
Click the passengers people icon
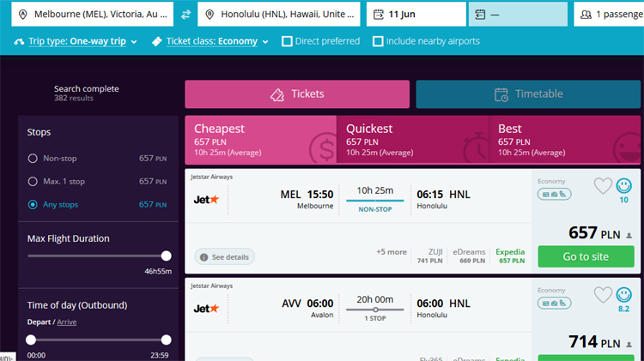coord(586,15)
